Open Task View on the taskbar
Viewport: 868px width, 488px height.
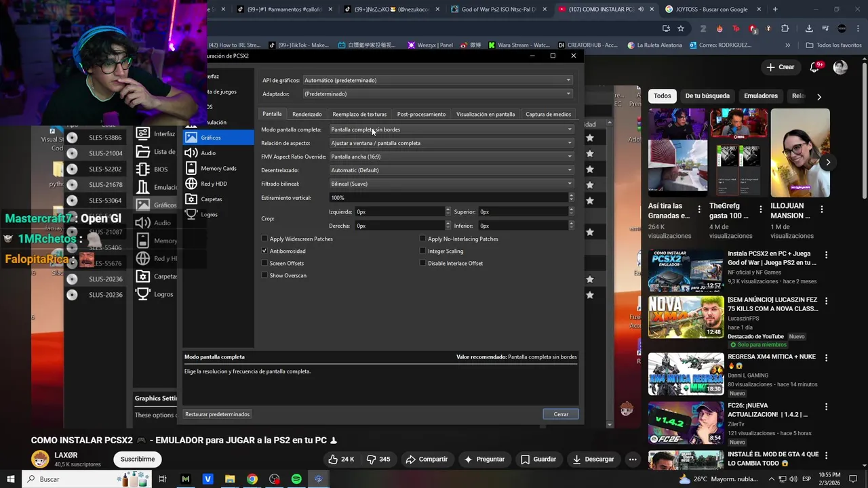pos(163,479)
